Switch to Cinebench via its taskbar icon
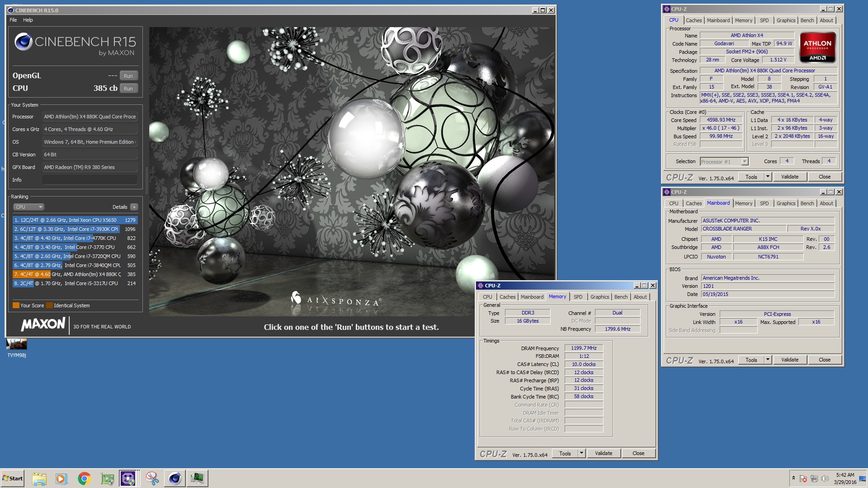Viewport: 868px width, 488px height. tap(175, 479)
